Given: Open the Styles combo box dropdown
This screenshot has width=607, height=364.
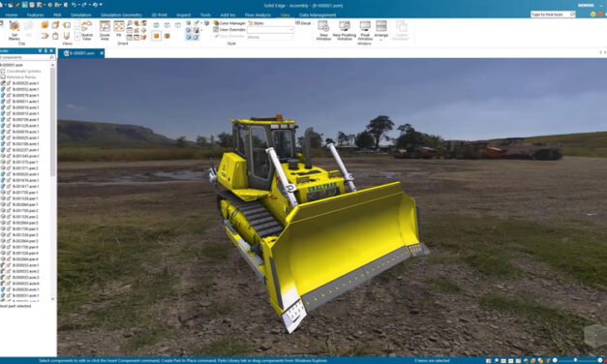Looking at the screenshot, I should point(291,30).
